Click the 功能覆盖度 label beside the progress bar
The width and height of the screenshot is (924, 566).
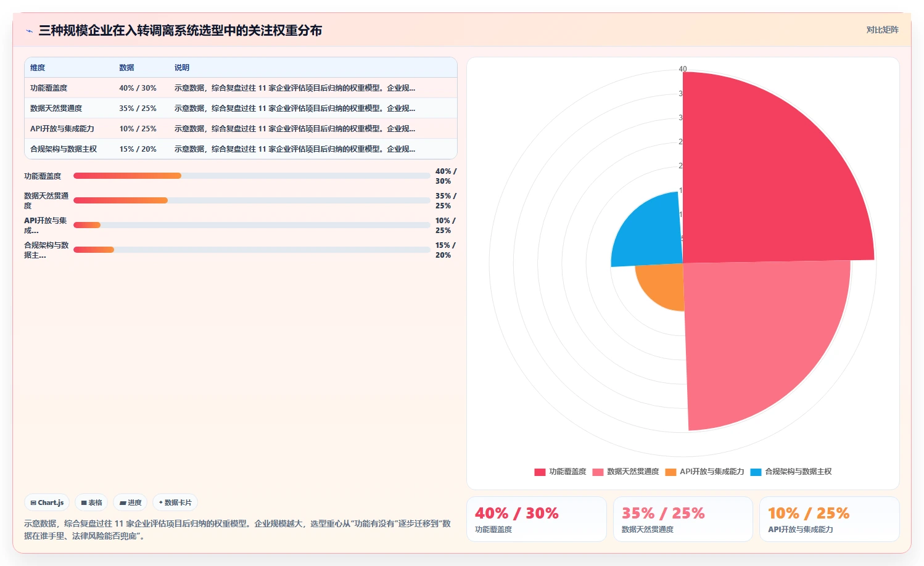click(x=43, y=176)
